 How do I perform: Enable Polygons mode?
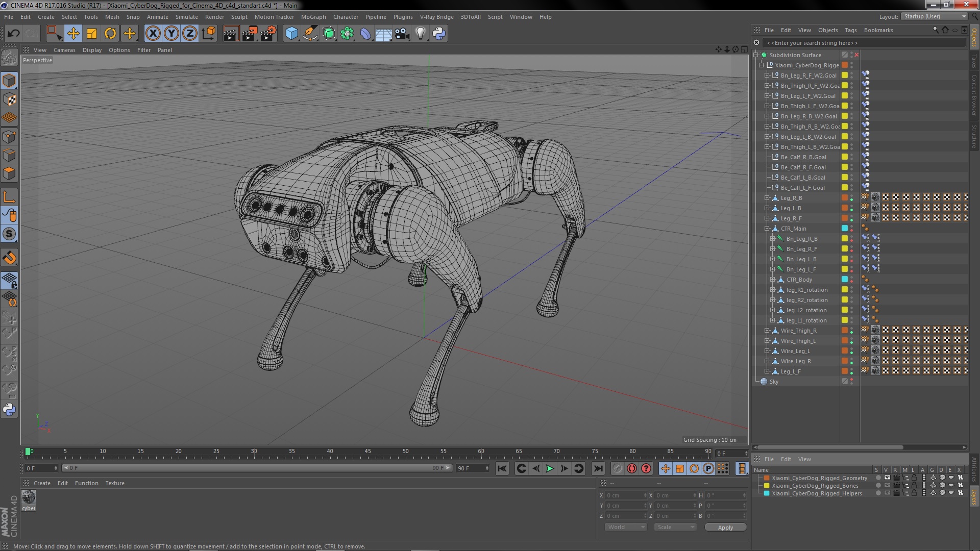(9, 173)
